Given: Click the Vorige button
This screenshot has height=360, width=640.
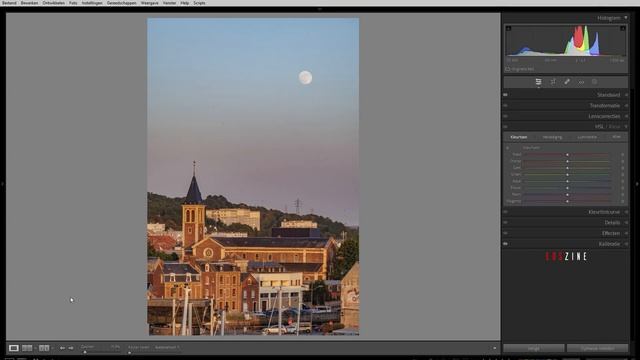Looking at the screenshot, I should (534, 349).
